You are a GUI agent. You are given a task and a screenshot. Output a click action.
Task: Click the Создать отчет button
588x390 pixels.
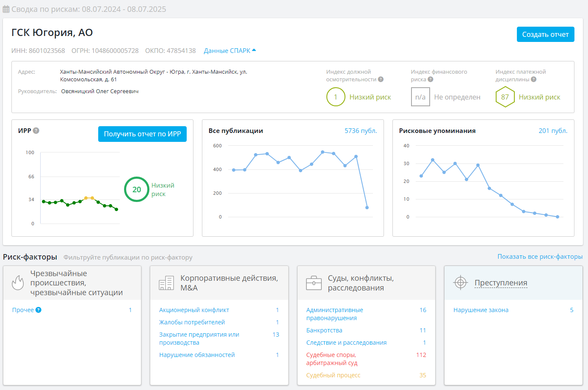coord(545,34)
